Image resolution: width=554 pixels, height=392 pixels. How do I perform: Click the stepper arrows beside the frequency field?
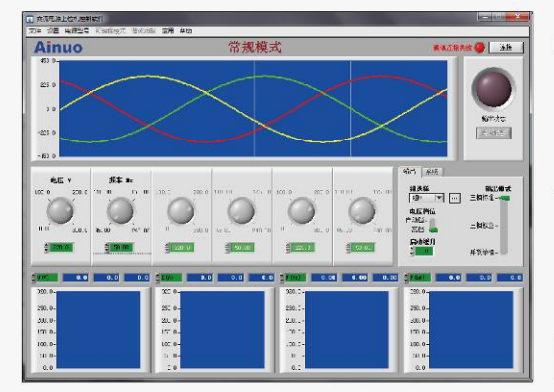click(x=107, y=247)
